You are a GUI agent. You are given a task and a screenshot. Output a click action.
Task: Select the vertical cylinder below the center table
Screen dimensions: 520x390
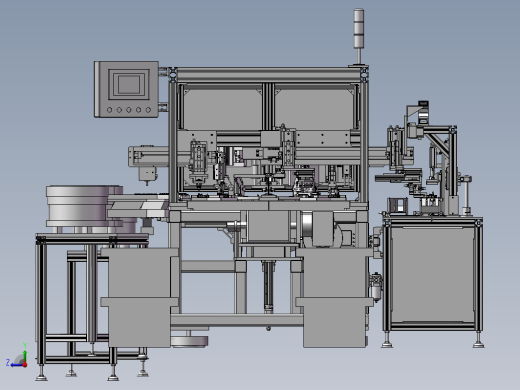(268, 287)
